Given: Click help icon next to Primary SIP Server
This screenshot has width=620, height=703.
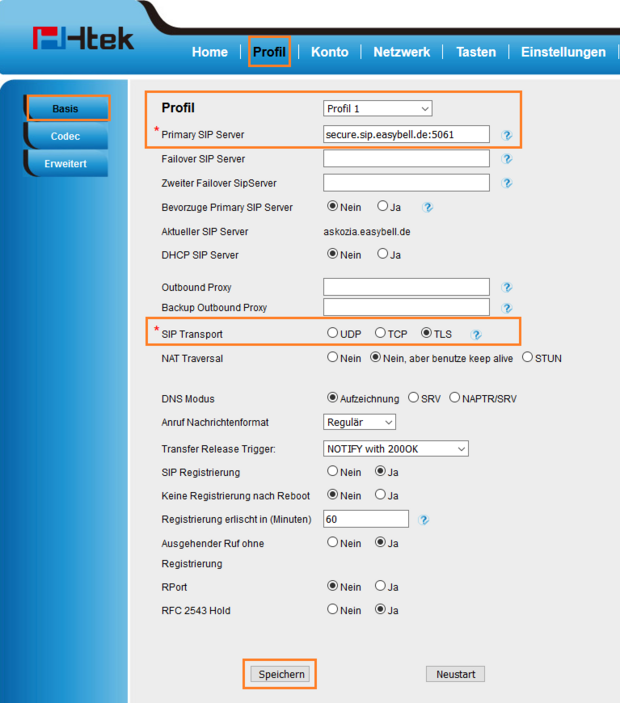Looking at the screenshot, I should click(507, 135).
